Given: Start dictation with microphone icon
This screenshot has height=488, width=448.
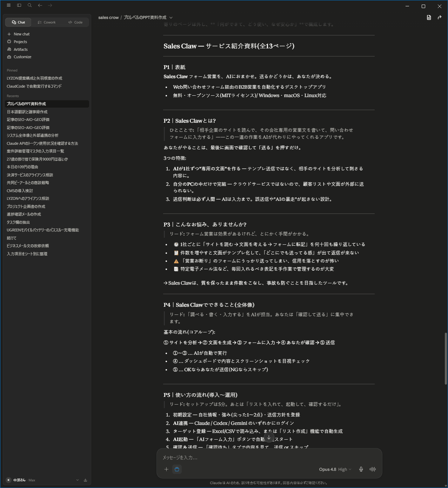Looking at the screenshot, I should click(x=361, y=469).
